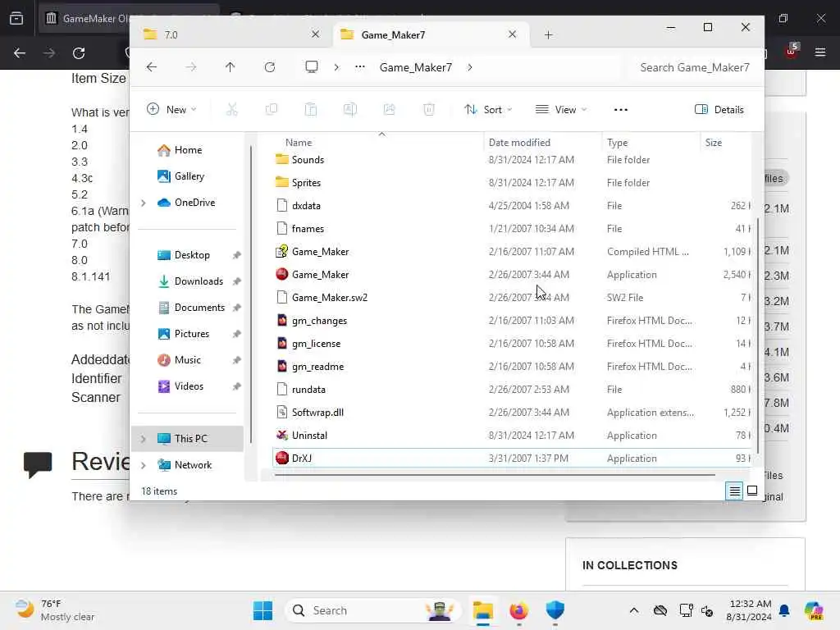Click the file list horizontal scrollbar
This screenshot has width=840, height=630.
(x=495, y=475)
